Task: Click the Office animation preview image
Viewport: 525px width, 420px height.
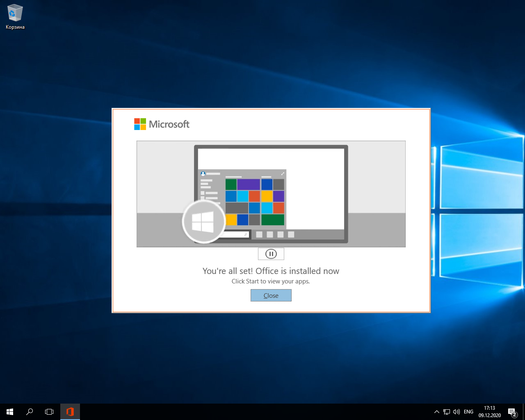Action: [x=271, y=194]
